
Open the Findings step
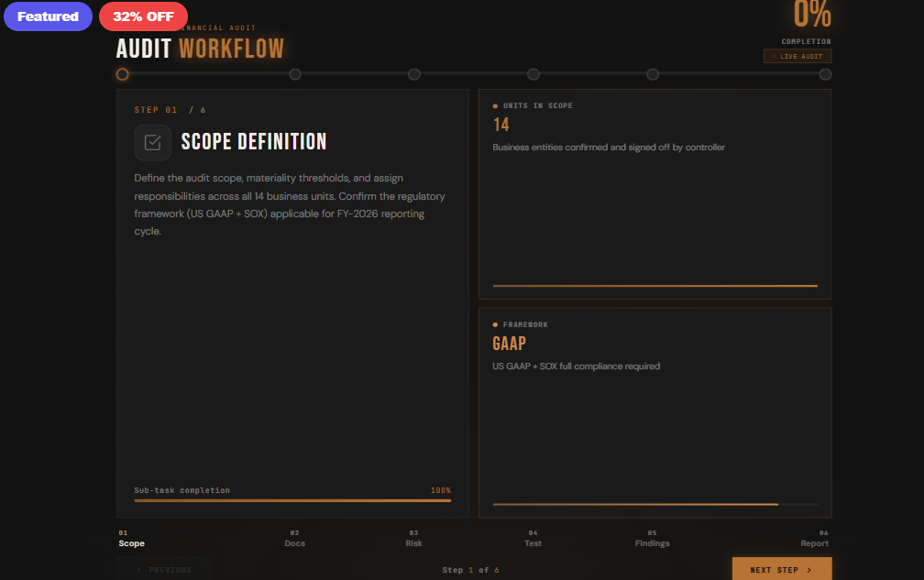(652, 538)
